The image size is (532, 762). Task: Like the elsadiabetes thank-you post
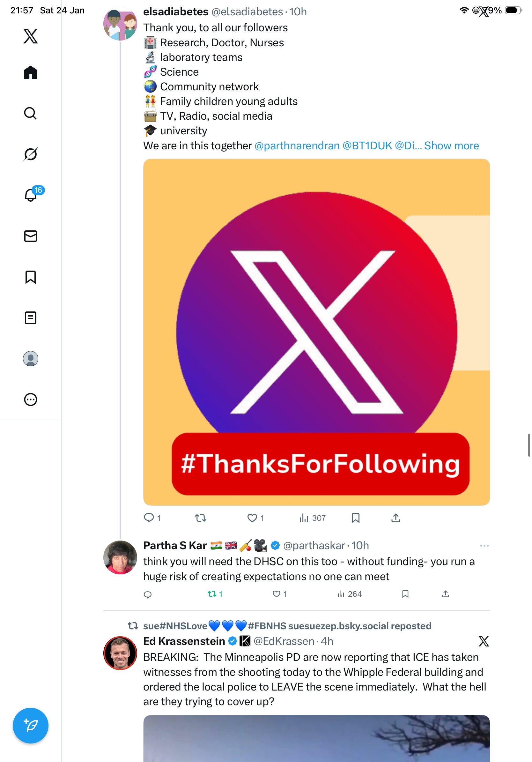click(x=252, y=518)
